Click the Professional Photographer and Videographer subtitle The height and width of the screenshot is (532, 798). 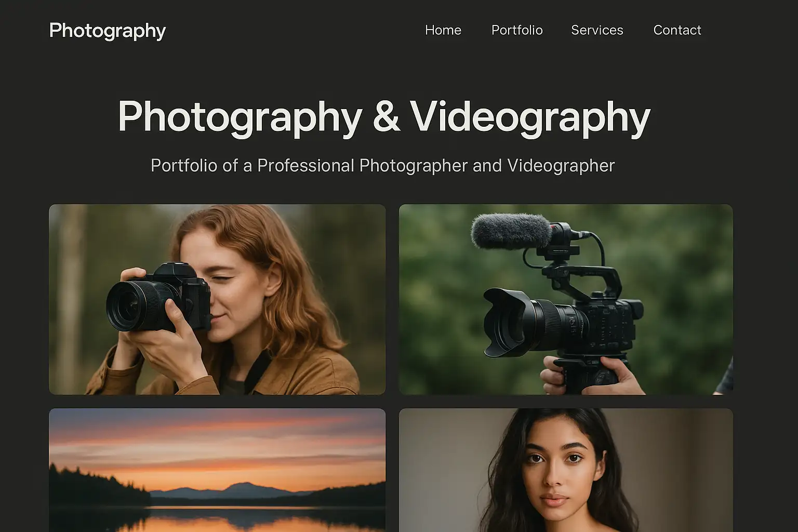382,166
